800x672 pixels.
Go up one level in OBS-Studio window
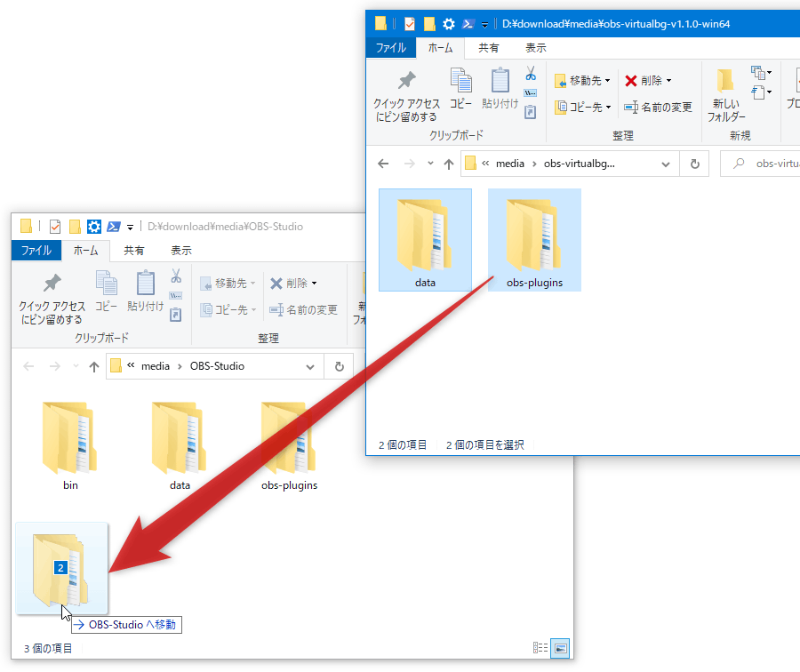coord(94,366)
